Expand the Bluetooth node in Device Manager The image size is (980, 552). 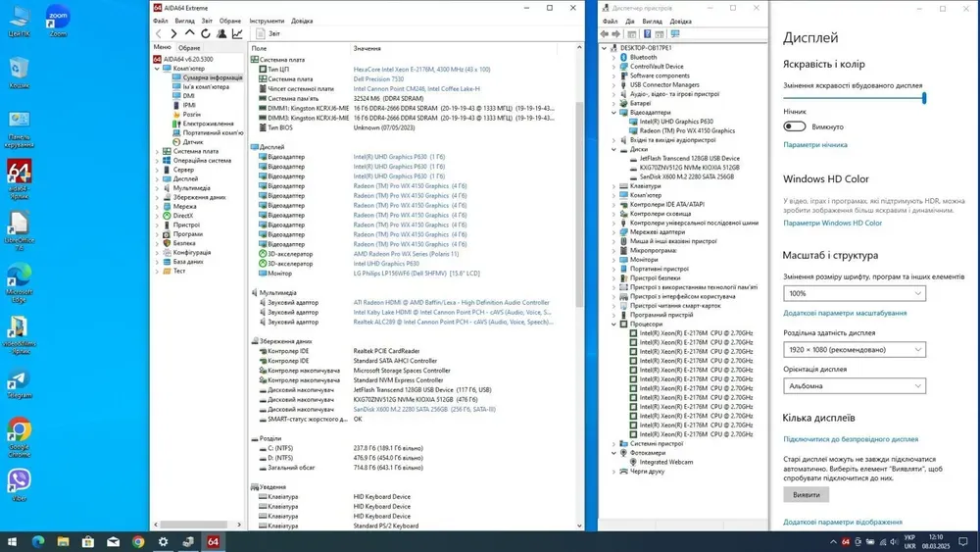[x=614, y=57]
